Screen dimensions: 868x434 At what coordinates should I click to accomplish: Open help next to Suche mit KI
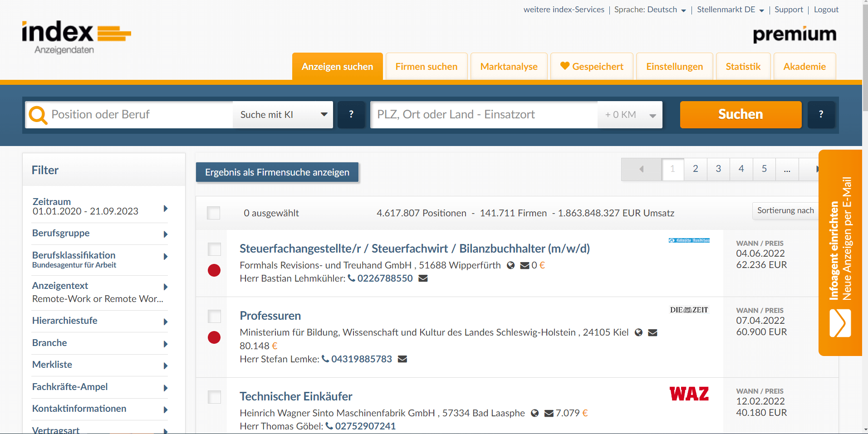(x=351, y=114)
